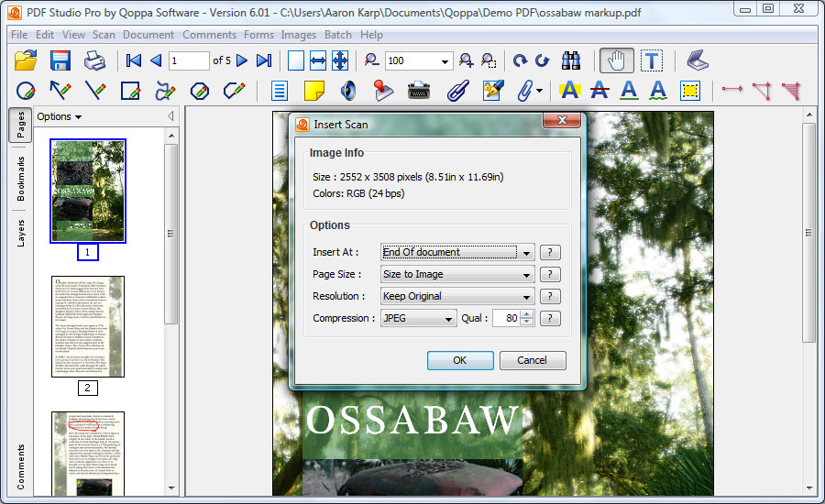Screen dimensions: 825x504
Task: Select the perimeter measurement tool
Action: (x=762, y=91)
